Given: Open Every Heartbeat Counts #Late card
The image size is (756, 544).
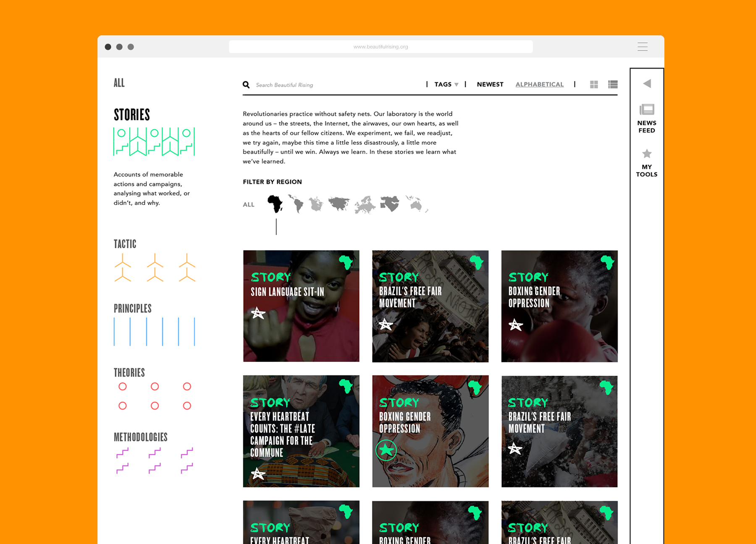Looking at the screenshot, I should click(x=301, y=431).
